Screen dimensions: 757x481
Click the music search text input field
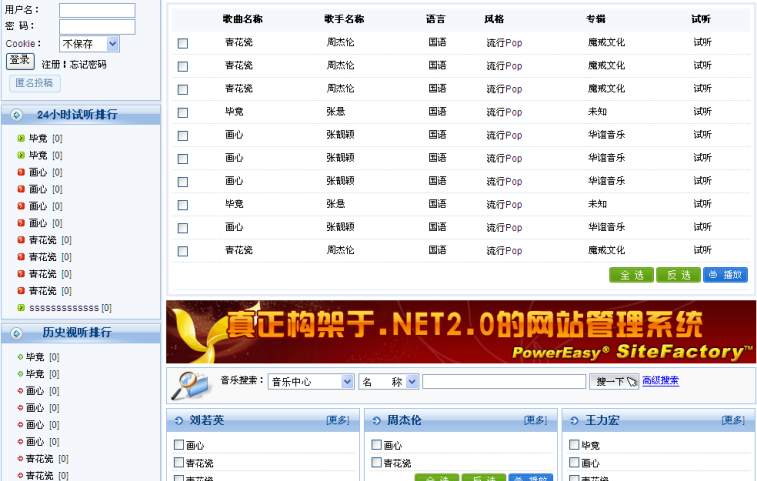pos(503,381)
